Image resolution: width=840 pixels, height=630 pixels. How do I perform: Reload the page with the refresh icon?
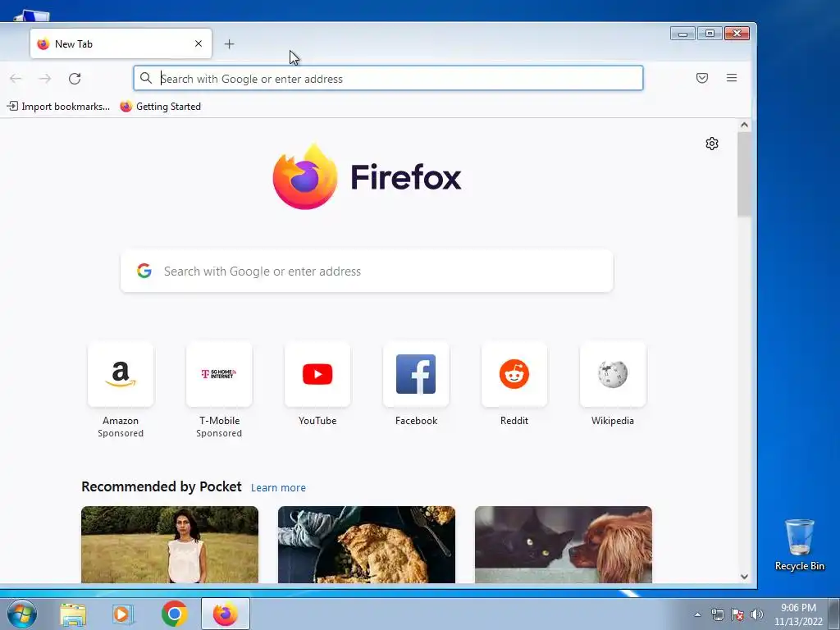point(75,79)
